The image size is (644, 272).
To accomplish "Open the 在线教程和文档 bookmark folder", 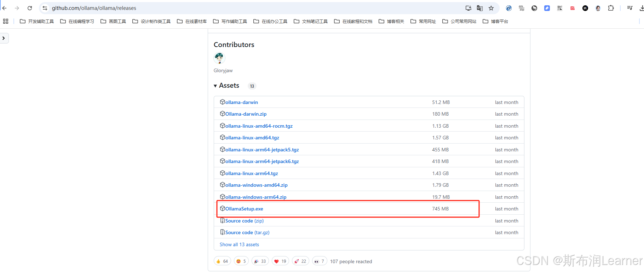I will click(x=353, y=21).
